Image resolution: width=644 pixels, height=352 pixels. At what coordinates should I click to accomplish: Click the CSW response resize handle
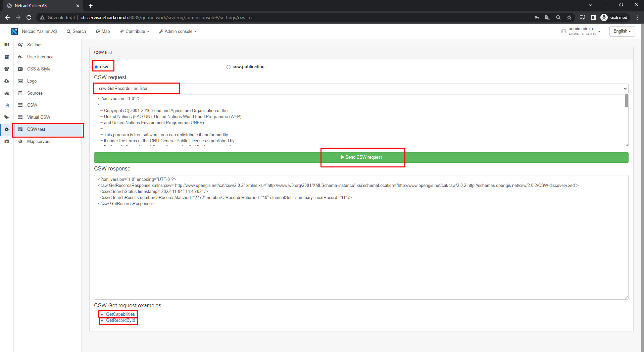click(627, 298)
